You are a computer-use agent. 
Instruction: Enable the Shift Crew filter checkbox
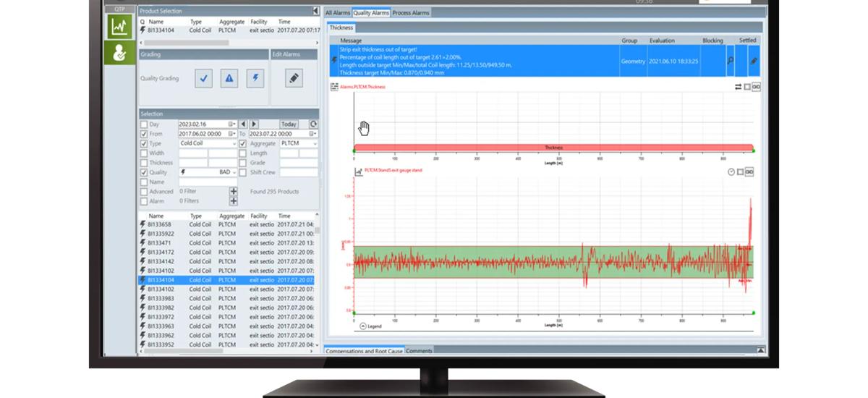coord(243,172)
